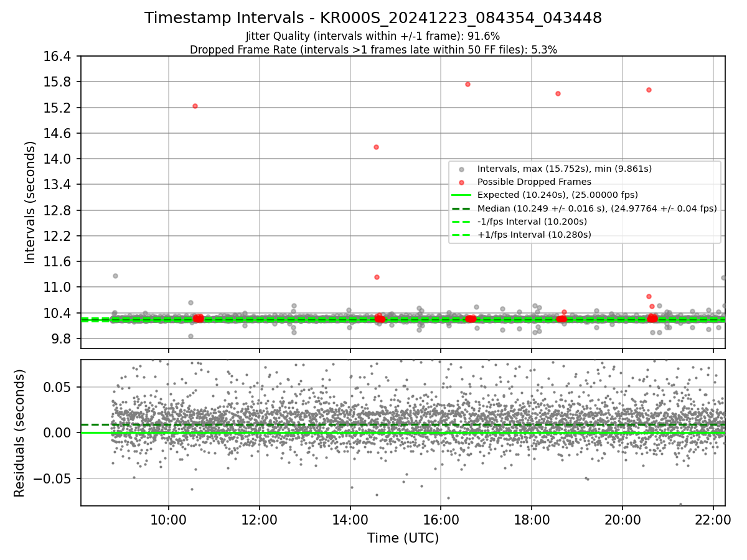Click the red point near 15.6 around 20:30
The width and height of the screenshot is (747, 560).
[x=649, y=90]
